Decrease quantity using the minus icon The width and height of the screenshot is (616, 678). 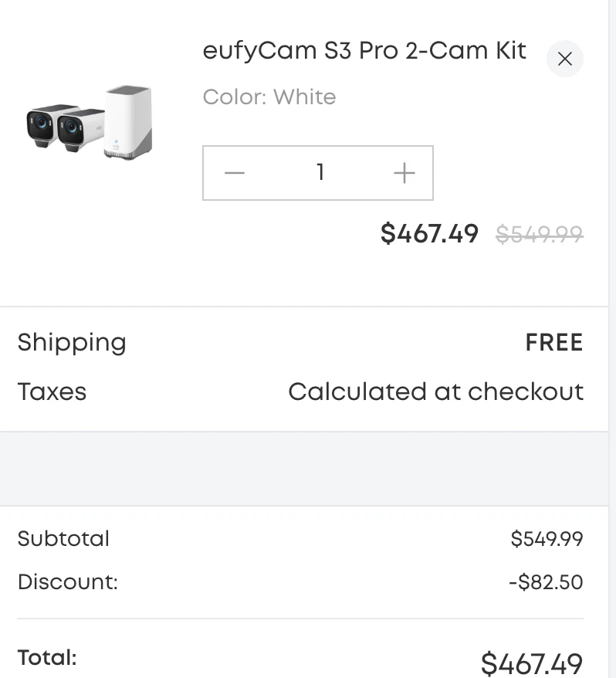tap(234, 172)
